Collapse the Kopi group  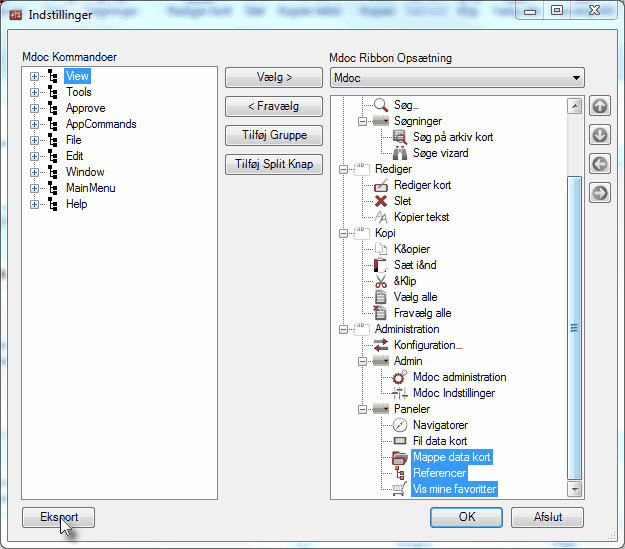point(343,233)
